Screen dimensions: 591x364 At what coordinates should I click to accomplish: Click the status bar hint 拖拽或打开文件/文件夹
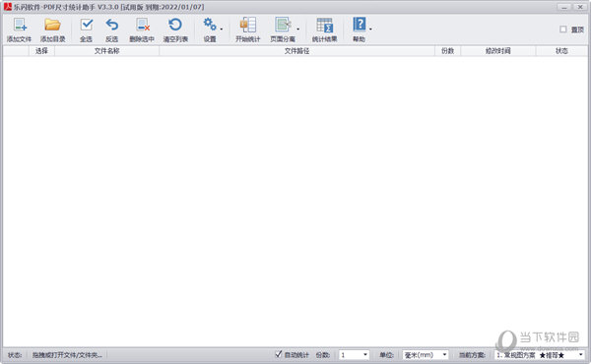(x=67, y=355)
